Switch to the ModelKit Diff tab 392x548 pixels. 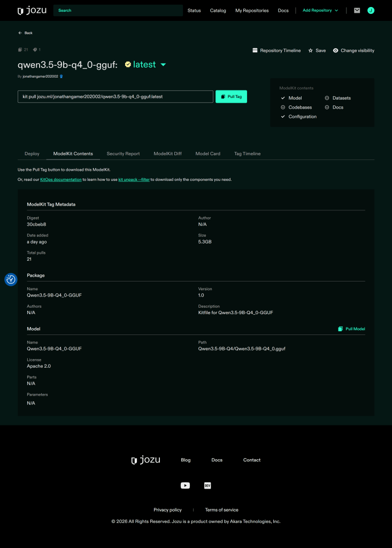[x=168, y=154]
